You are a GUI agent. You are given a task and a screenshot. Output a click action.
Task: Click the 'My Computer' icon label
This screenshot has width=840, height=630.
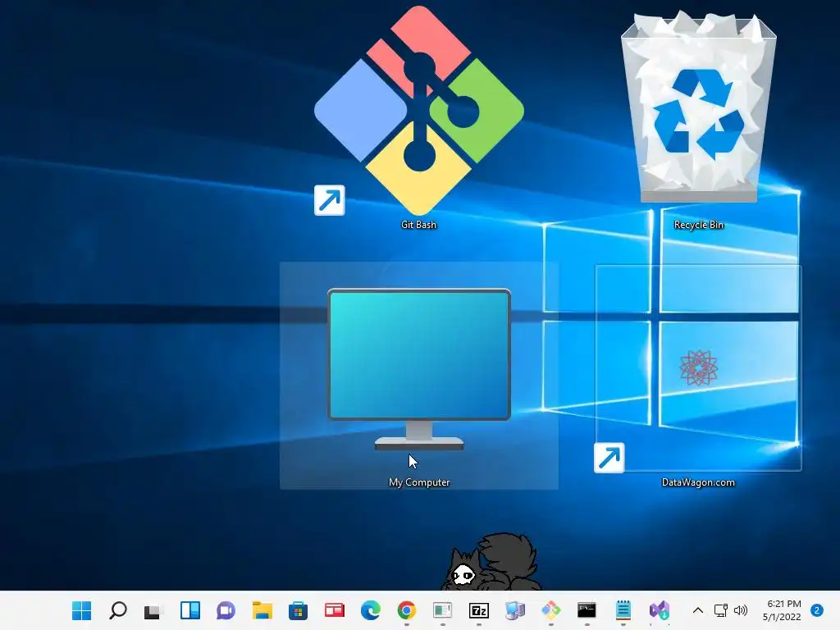(x=419, y=482)
